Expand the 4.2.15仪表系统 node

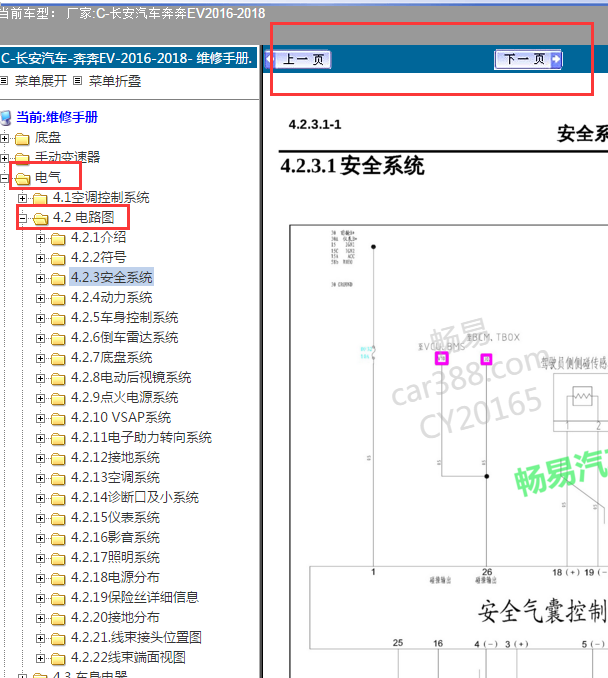click(x=40, y=518)
